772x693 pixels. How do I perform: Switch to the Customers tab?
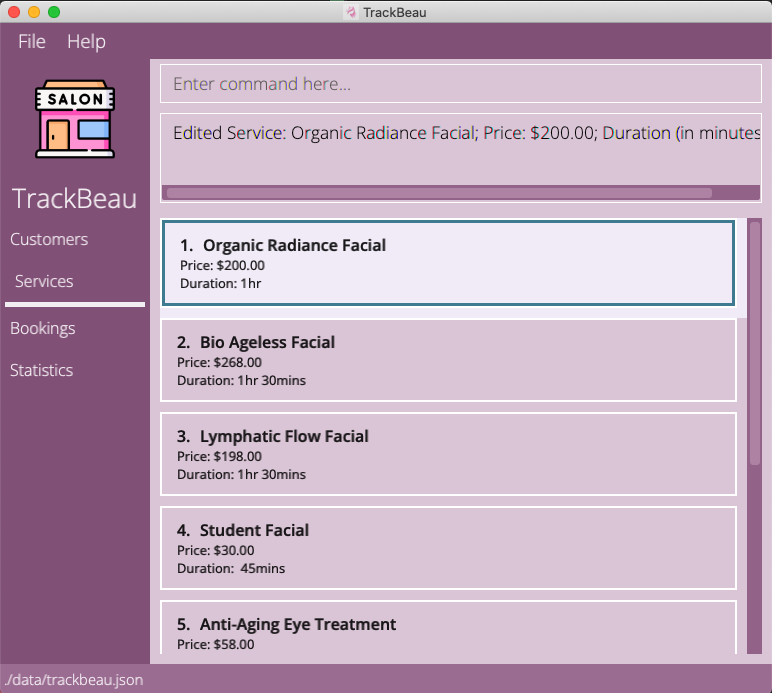tap(49, 239)
